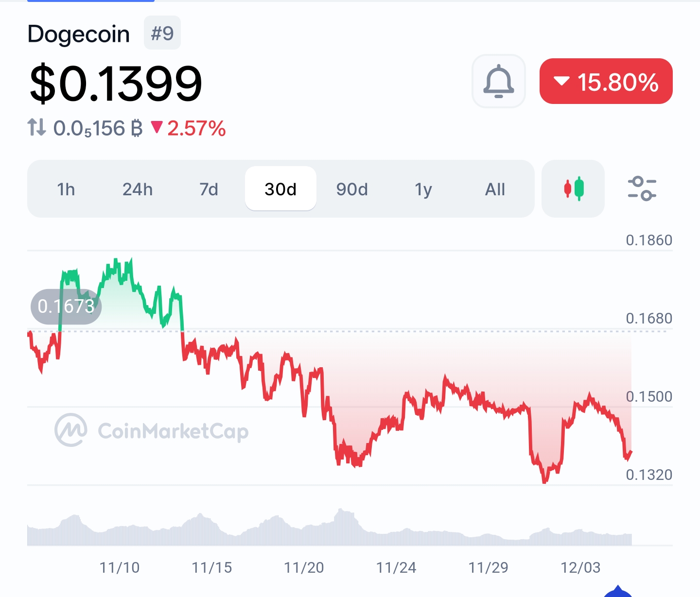Select the 30d timeframe tab
The height and width of the screenshot is (597, 700).
click(x=280, y=189)
